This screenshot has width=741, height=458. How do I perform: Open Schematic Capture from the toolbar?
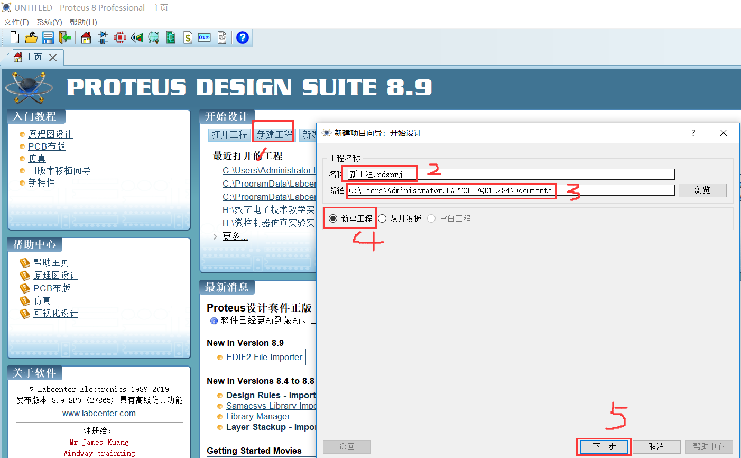click(103, 37)
